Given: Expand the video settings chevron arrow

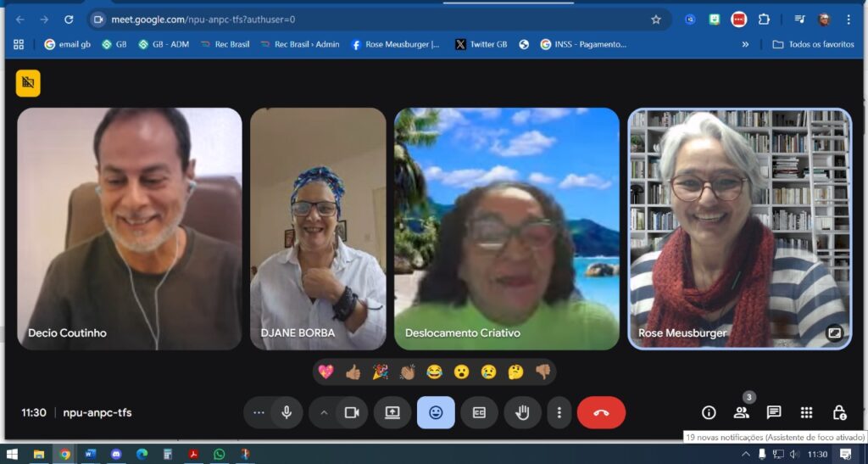Looking at the screenshot, I should 325,412.
